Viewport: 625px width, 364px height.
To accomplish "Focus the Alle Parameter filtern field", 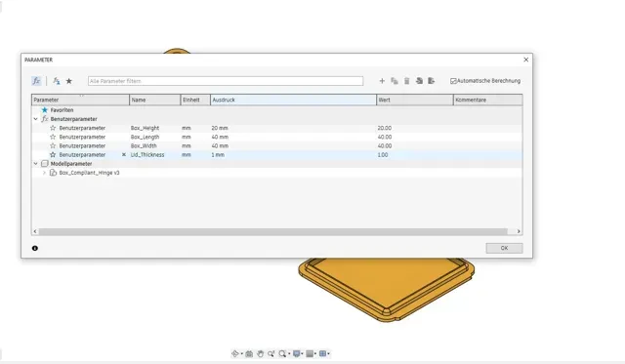I will click(x=226, y=81).
